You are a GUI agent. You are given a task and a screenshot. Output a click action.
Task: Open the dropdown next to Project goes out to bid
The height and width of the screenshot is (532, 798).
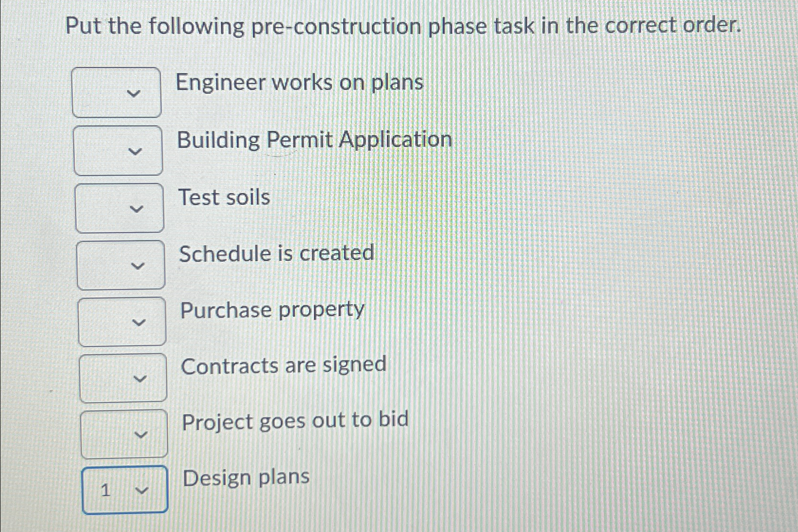click(124, 434)
